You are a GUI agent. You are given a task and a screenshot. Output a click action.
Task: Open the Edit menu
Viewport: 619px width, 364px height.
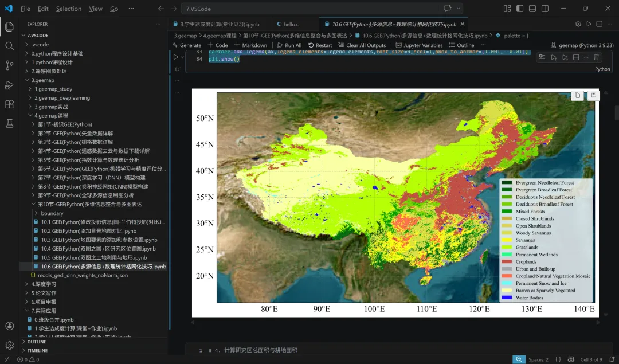pos(43,8)
